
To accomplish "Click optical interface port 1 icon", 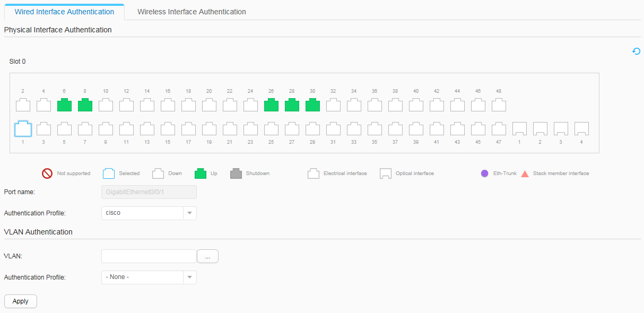I will click(x=519, y=128).
